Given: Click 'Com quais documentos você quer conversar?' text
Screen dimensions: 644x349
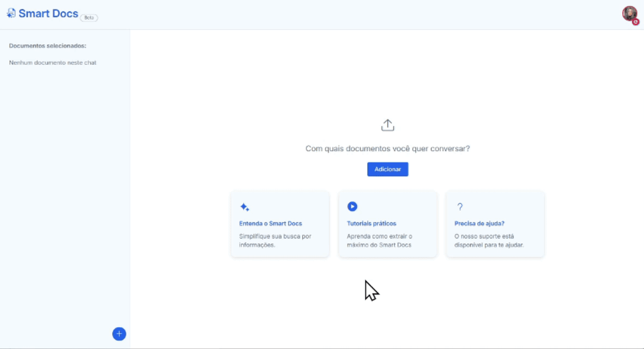Looking at the screenshot, I should pyautogui.click(x=388, y=148).
